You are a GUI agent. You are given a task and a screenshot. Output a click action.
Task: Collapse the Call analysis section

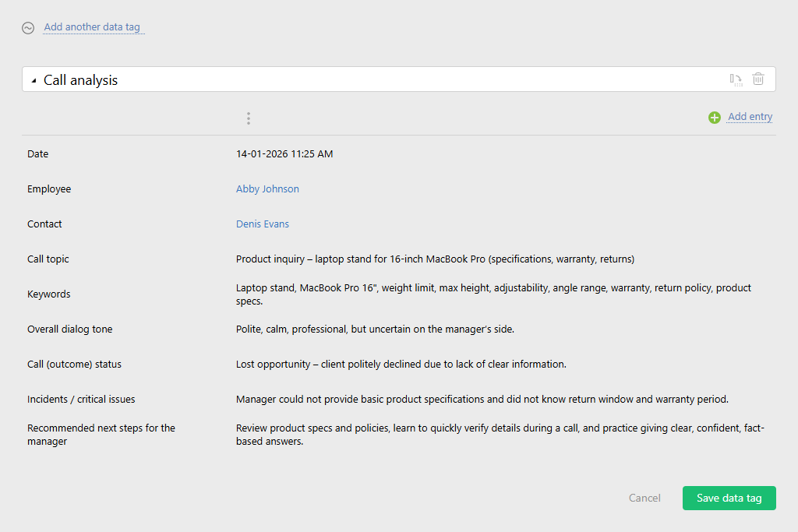click(33, 79)
